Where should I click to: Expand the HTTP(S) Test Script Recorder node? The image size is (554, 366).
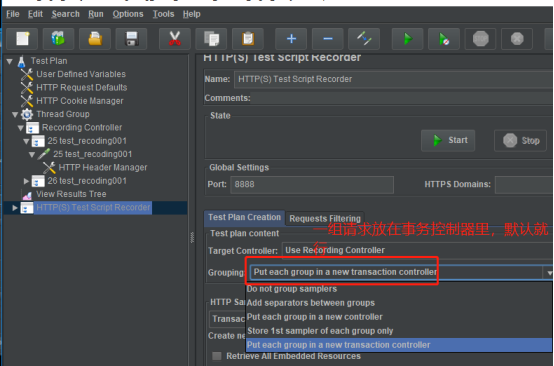coord(15,208)
